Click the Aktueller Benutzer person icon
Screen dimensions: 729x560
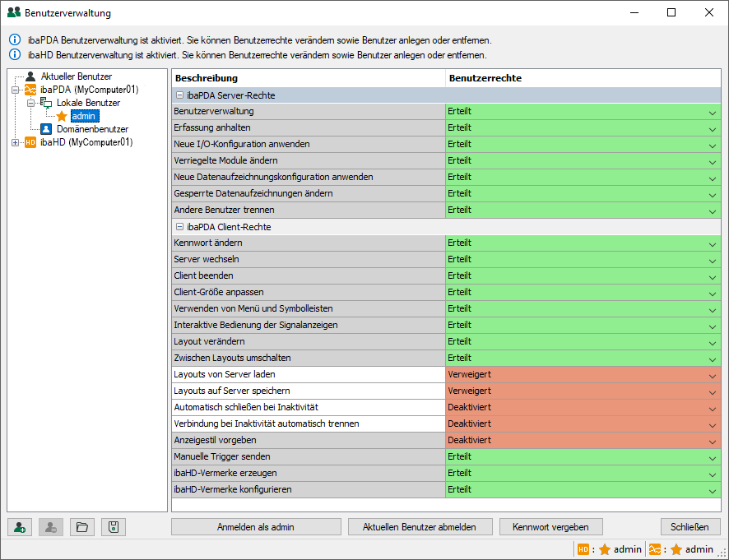point(30,76)
